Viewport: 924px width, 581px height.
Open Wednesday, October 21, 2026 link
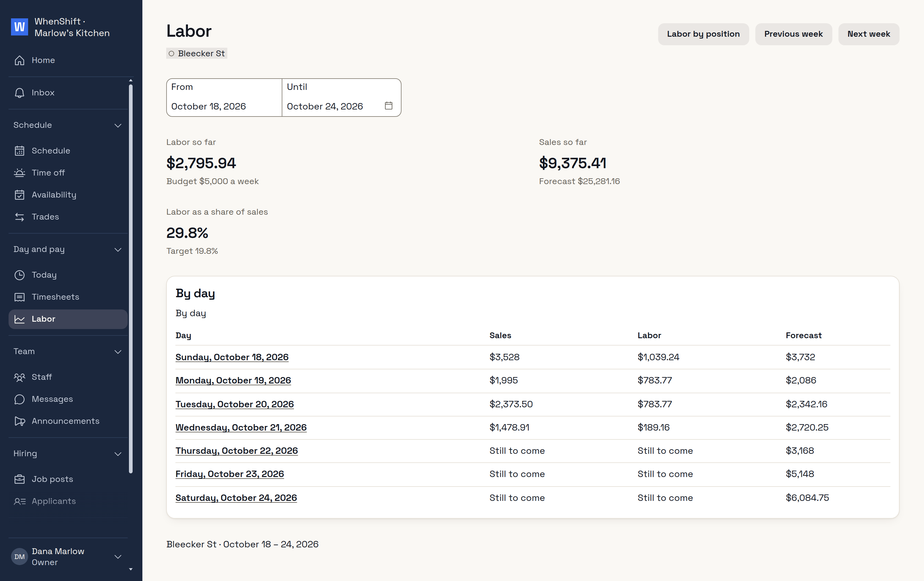click(241, 427)
